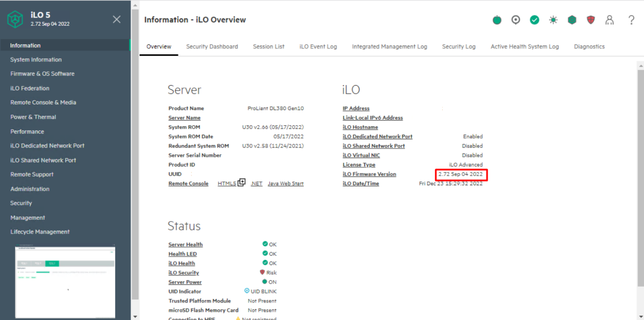Click the IP Address link
Image resolution: width=644 pixels, height=320 pixels.
click(356, 108)
